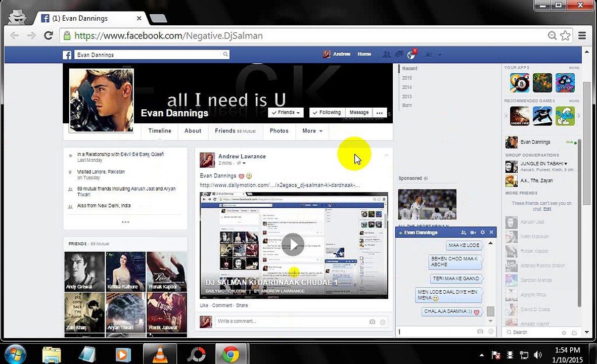This screenshot has width=597, height=364.
Task: Click the browser forward arrow
Action: pos(31,36)
